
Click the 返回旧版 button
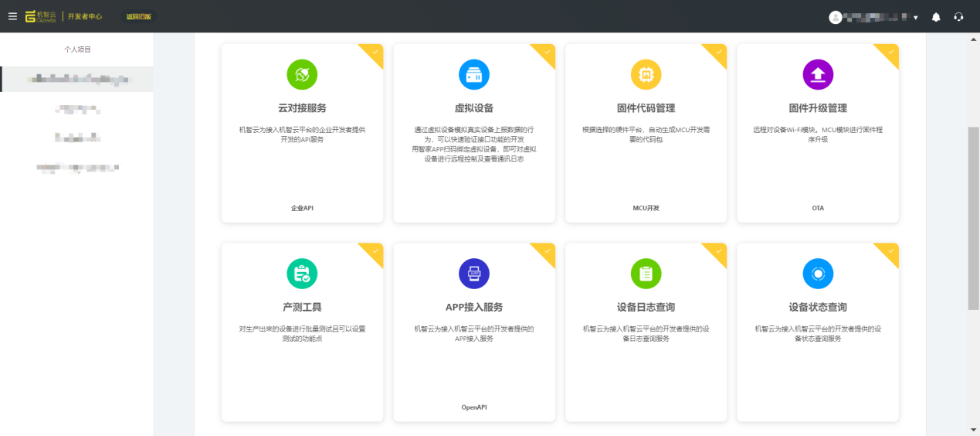point(139,16)
